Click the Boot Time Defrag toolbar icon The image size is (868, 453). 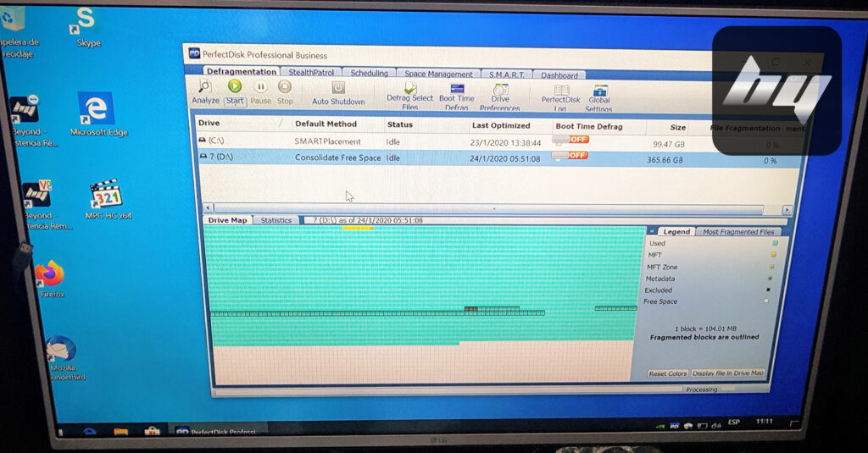[x=457, y=89]
